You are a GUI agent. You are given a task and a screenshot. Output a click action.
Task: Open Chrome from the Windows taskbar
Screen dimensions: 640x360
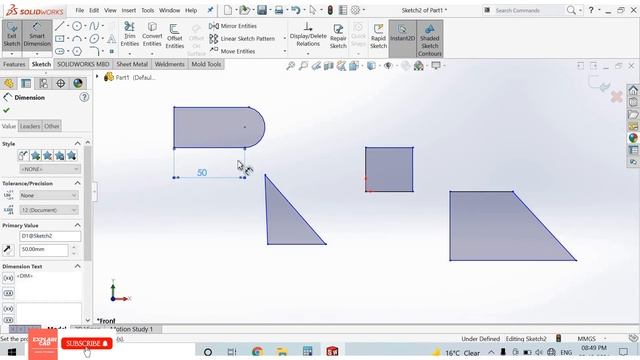(258, 351)
